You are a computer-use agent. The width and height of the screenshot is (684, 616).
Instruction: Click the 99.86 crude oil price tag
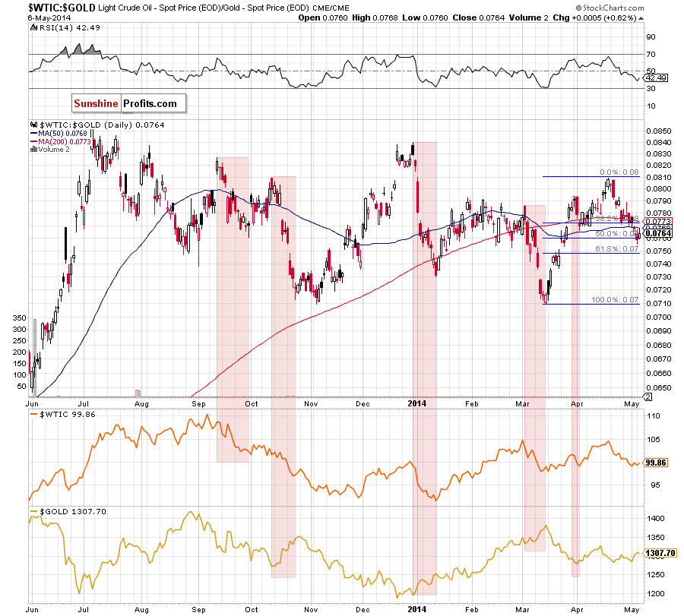656,463
